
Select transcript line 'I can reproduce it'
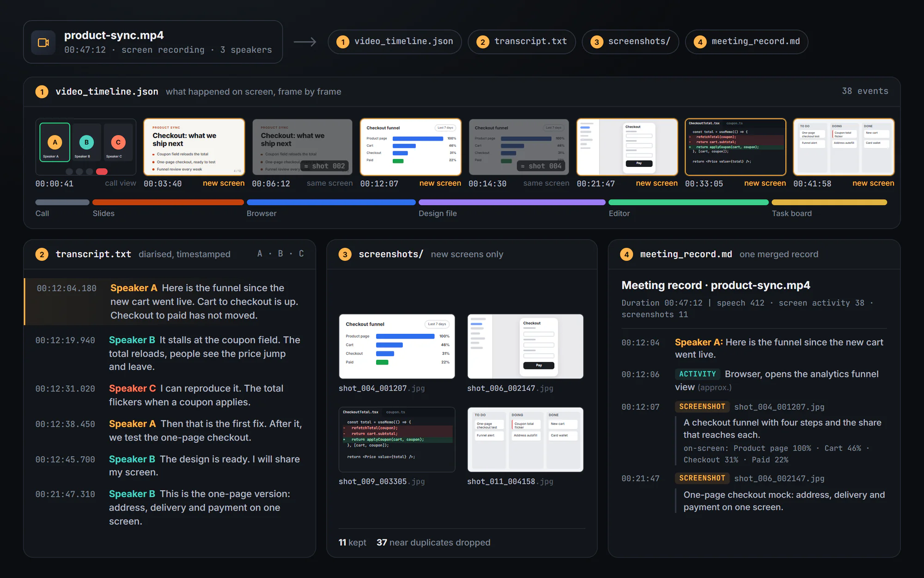170,395
